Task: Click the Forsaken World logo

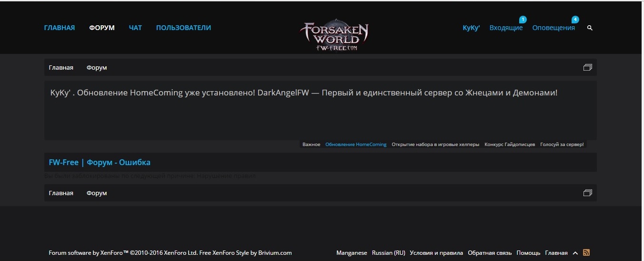Action: point(334,35)
